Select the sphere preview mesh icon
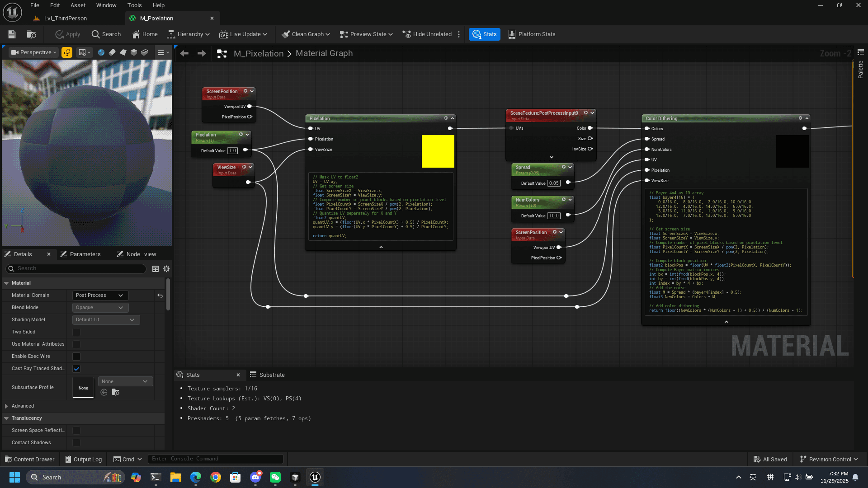Screen dimensions: 868x488 pos(101,52)
